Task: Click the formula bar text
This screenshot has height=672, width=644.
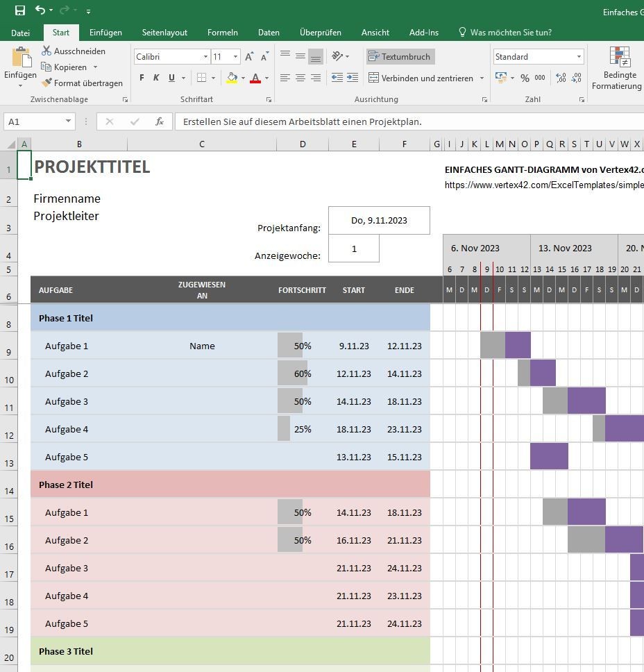Action: click(302, 121)
